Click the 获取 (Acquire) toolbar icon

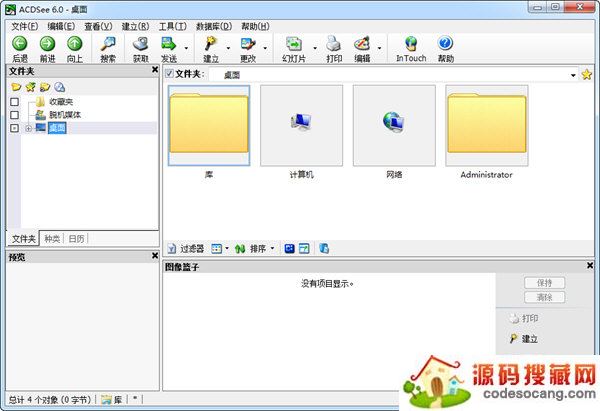point(140,44)
